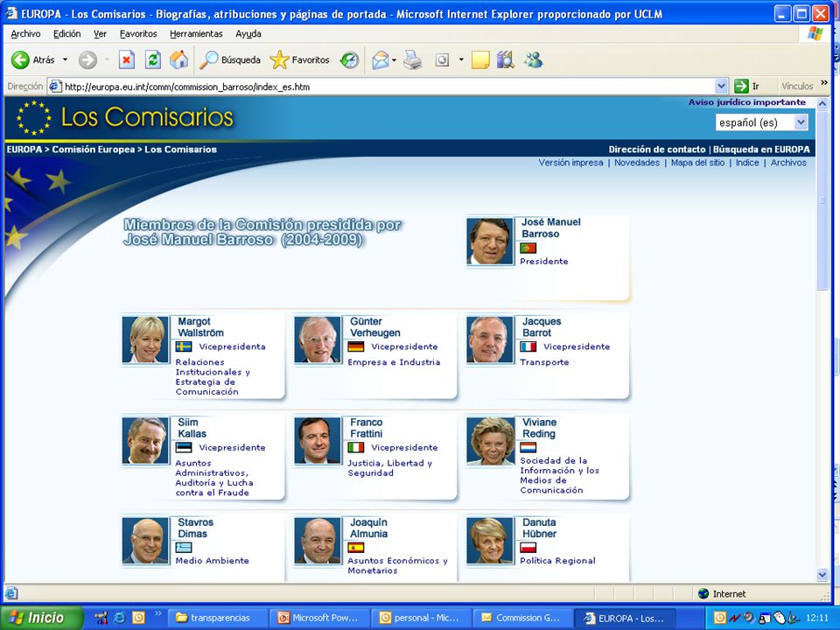Screen dimensions: 840x630
Task: Open the Mail envelope icon
Action: pos(381,60)
